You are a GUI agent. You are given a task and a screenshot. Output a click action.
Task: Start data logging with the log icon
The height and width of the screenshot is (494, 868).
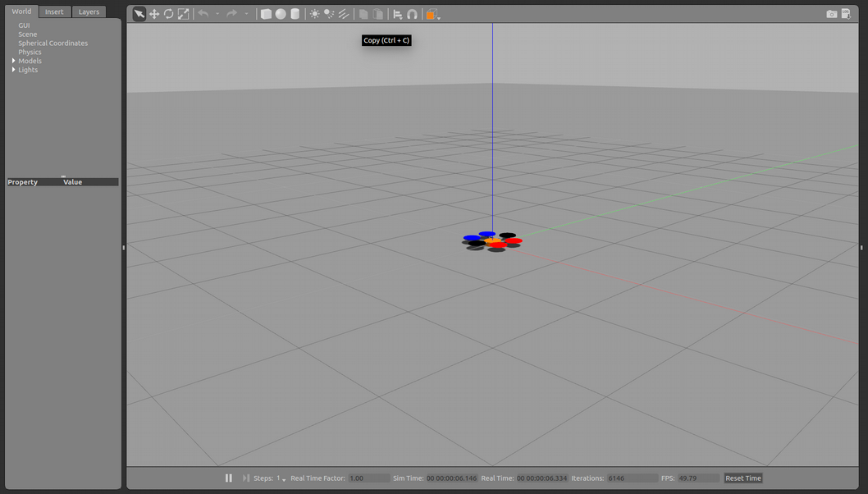(846, 13)
